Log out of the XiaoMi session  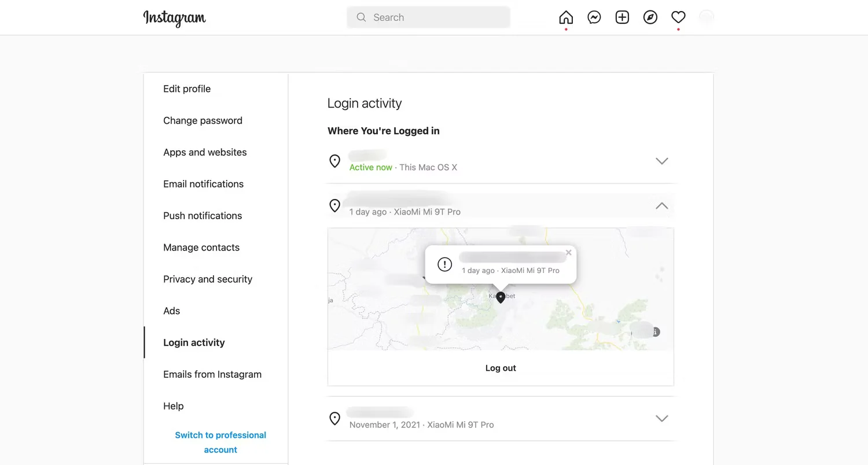(x=501, y=368)
